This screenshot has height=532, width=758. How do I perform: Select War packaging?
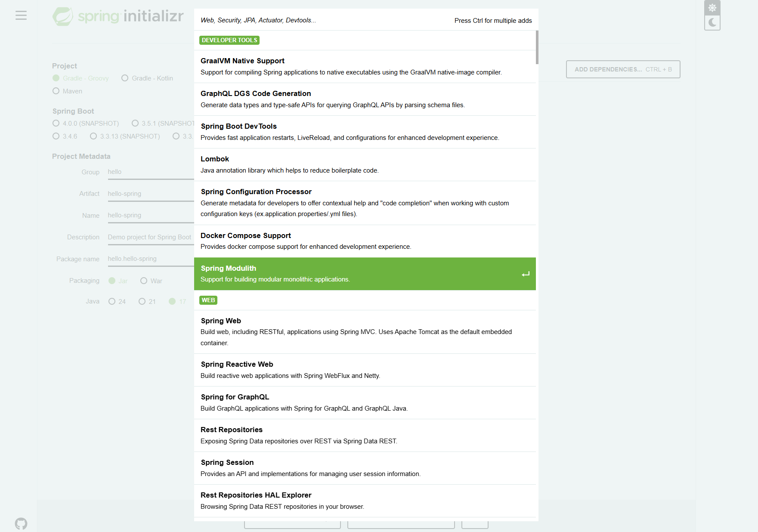pyautogui.click(x=151, y=281)
